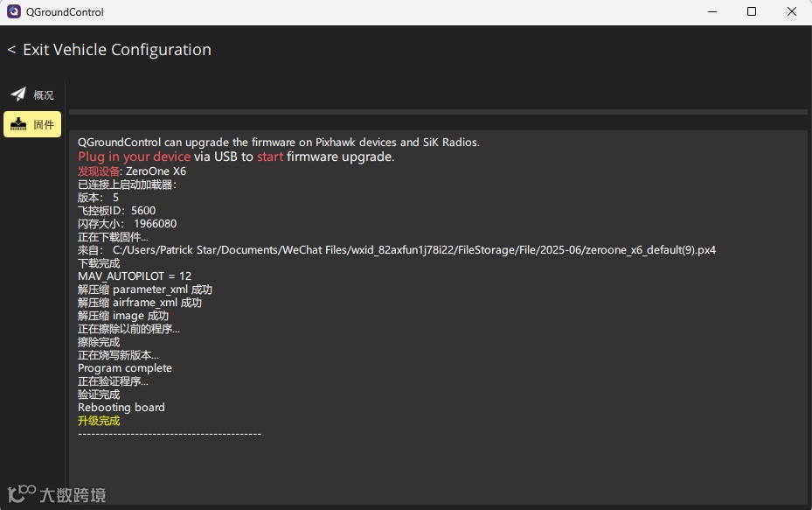This screenshot has width=812, height=510.
Task: Click the Exit Vehicle Configuration text
Action: [117, 50]
